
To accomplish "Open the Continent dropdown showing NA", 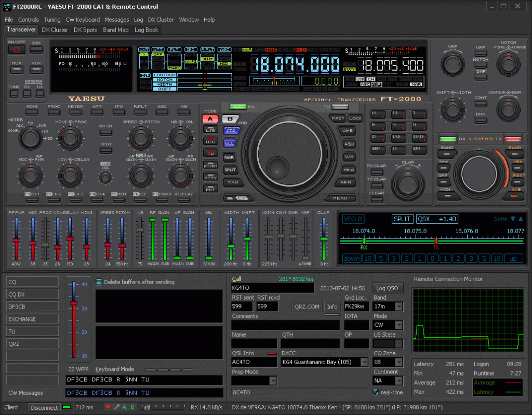I will point(398,381).
